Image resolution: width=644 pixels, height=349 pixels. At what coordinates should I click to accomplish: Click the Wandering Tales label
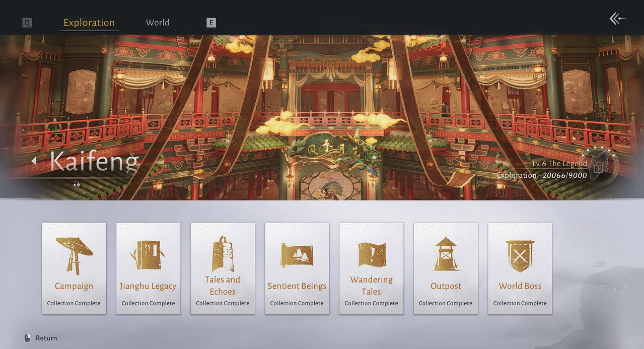372,286
